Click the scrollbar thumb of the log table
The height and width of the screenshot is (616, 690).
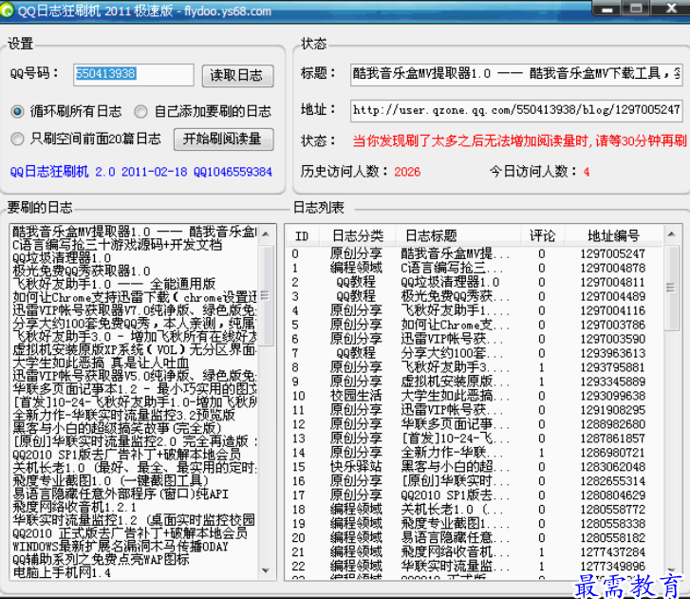[671, 288]
